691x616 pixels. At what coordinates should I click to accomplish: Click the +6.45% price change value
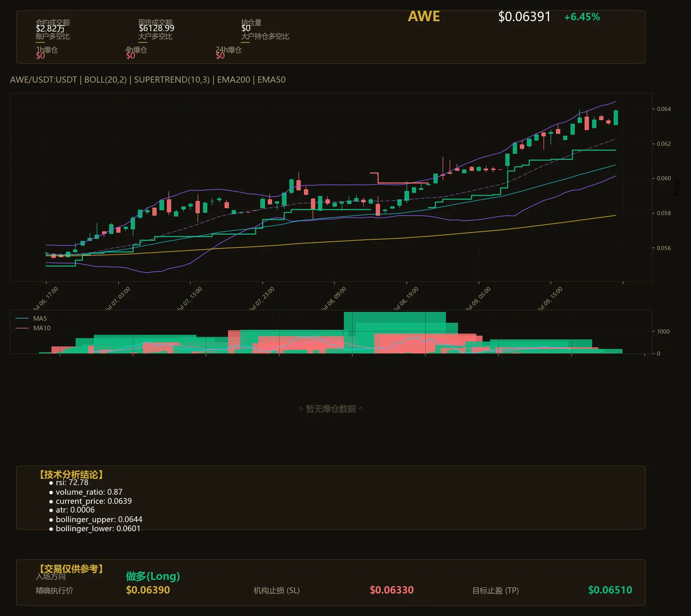(x=582, y=17)
